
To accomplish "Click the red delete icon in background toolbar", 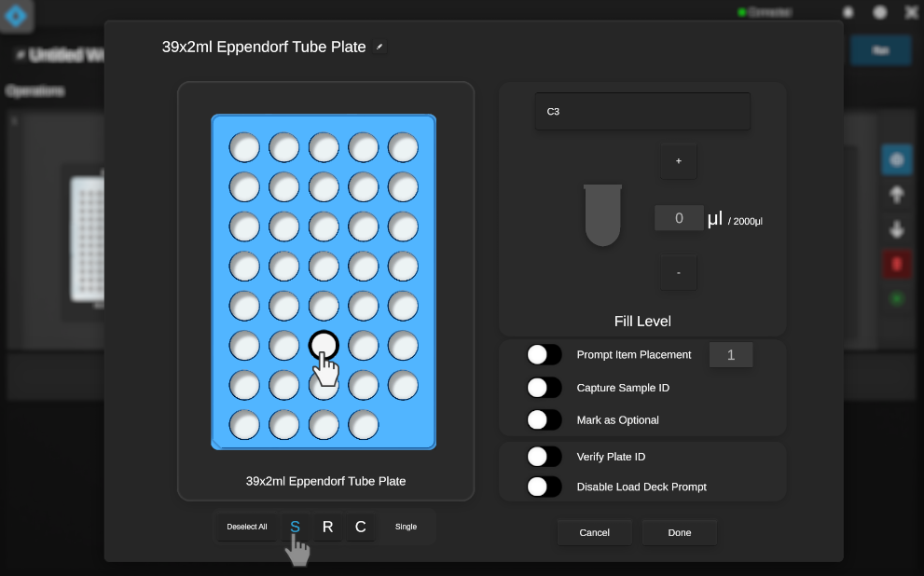I will tap(896, 265).
